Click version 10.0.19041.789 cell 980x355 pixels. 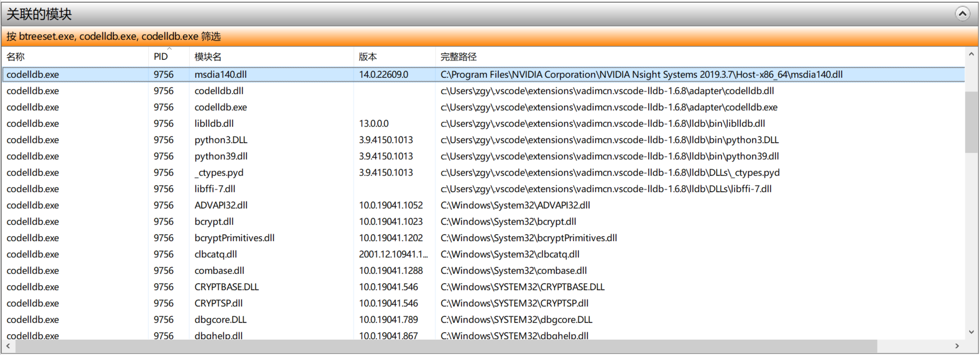click(388, 320)
